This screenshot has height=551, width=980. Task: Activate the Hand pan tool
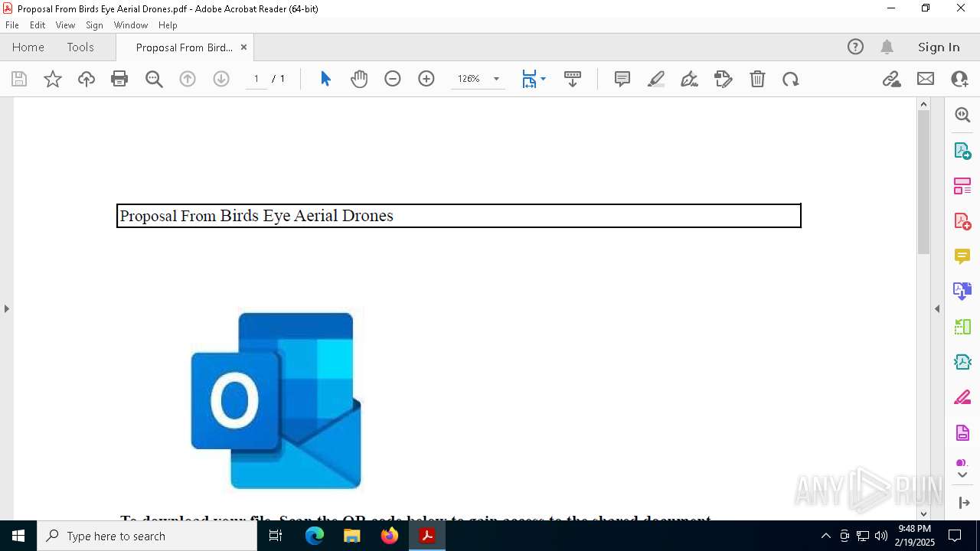pyautogui.click(x=359, y=79)
